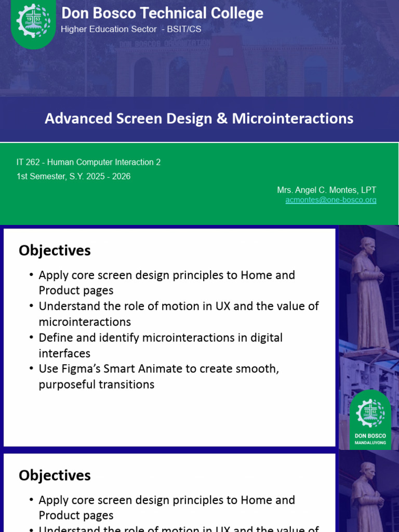
Task: Click "Advanced Screen Design & Microinteractions" heading
Action: [199, 118]
